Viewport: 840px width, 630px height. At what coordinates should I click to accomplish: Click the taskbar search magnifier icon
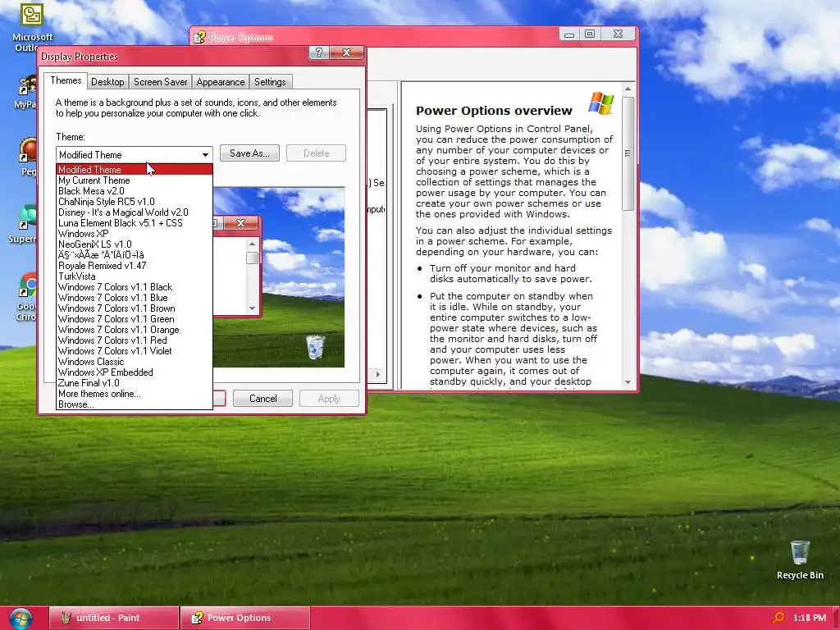[x=779, y=618]
